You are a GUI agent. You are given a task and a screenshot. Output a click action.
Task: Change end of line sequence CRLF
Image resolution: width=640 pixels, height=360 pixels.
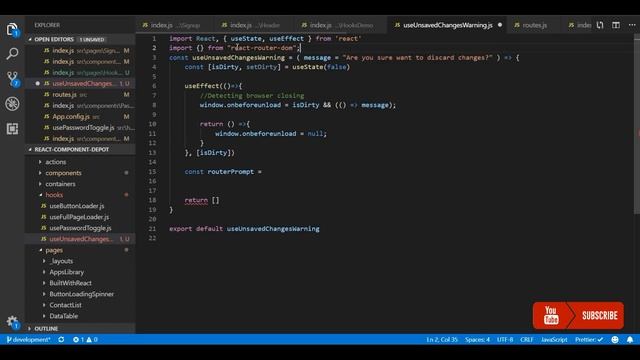(527, 339)
